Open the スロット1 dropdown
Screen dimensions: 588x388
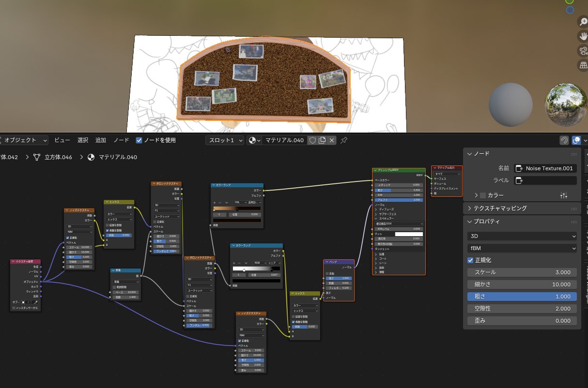(224, 140)
